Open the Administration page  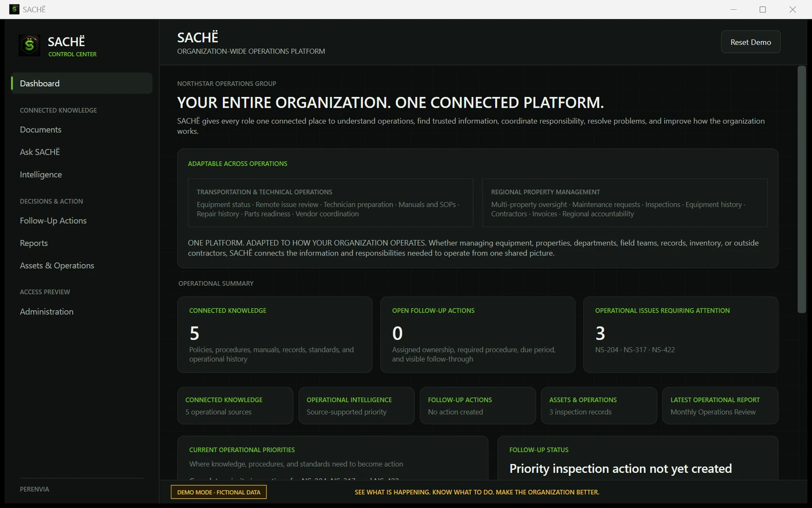(x=47, y=311)
